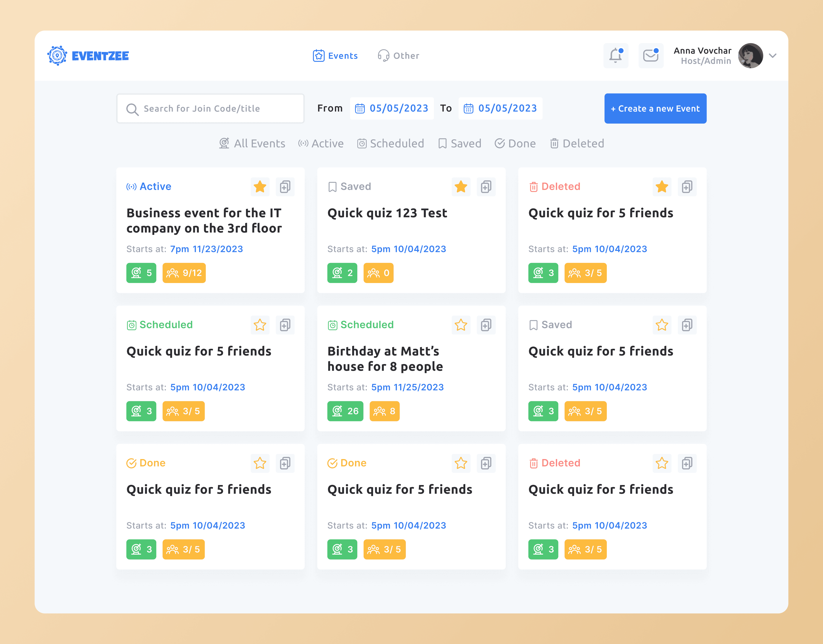Duplicate the Quick quiz 123 Test card
Screen dimensions: 823x644
[486, 187]
